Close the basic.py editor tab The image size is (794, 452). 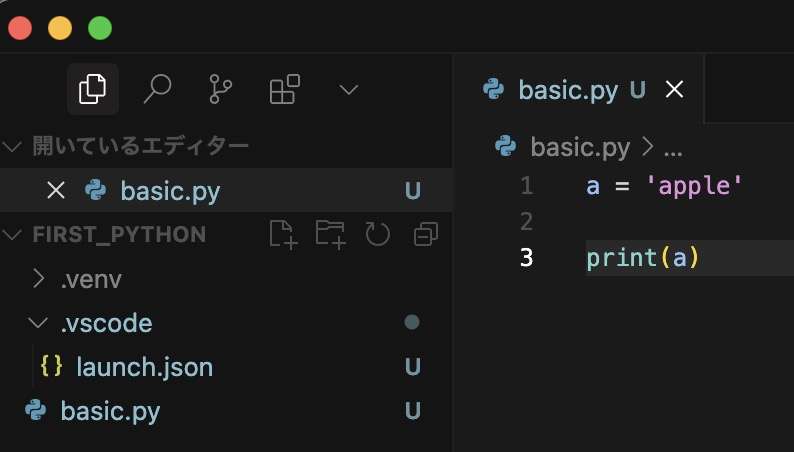(x=674, y=90)
